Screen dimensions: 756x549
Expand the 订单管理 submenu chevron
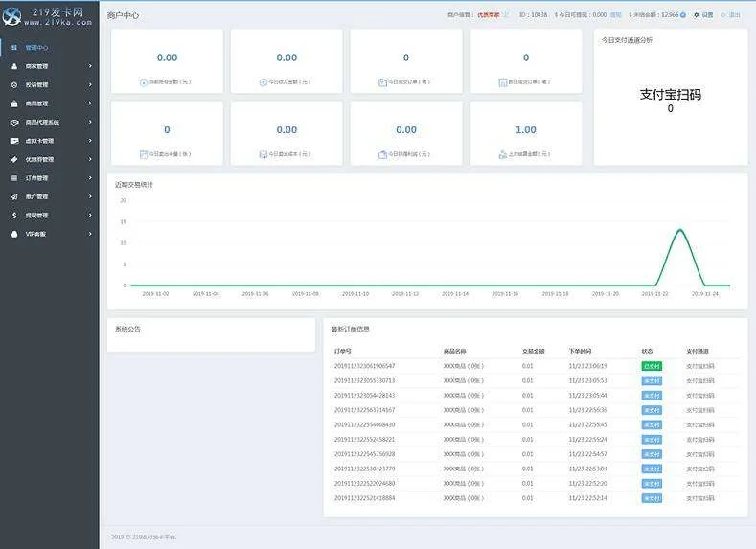[x=90, y=178]
